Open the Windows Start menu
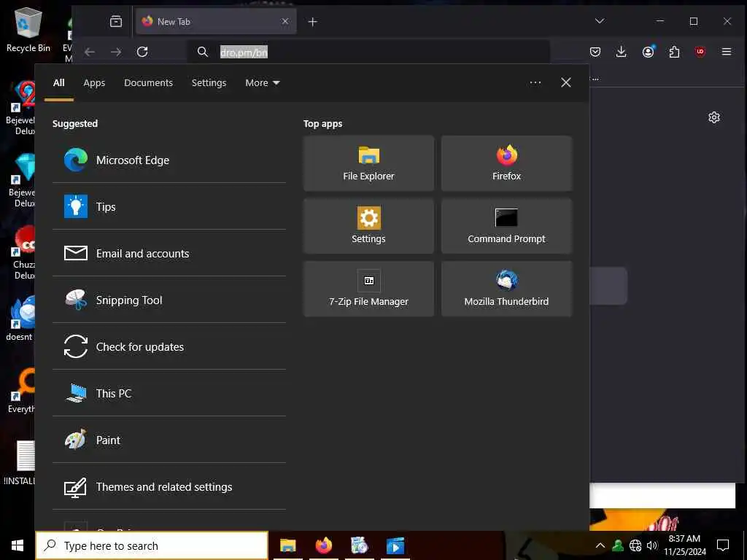Screen dimensions: 747x560 [18, 545]
